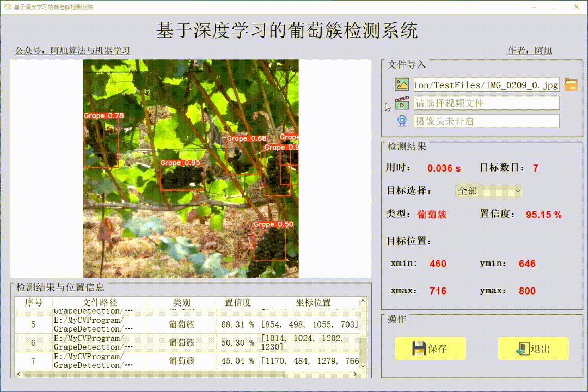This screenshot has width=588, height=392.
Task: Click the 0.036 s elapsed time value
Action: click(444, 168)
